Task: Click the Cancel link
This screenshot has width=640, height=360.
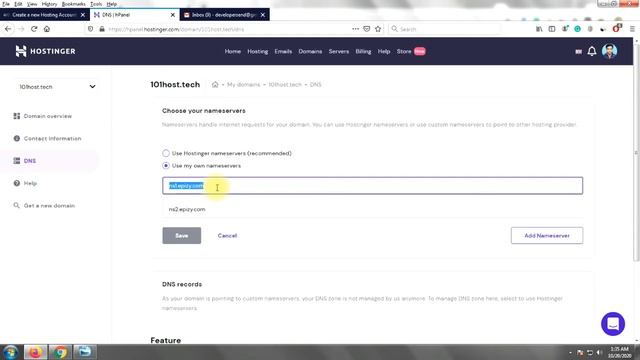Action: pyautogui.click(x=227, y=236)
